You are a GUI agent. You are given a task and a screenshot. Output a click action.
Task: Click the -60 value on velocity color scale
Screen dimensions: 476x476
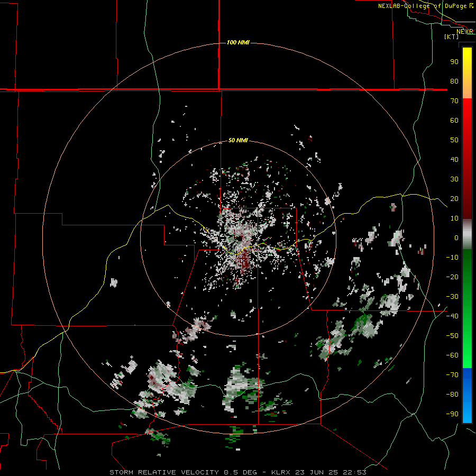[x=452, y=355]
